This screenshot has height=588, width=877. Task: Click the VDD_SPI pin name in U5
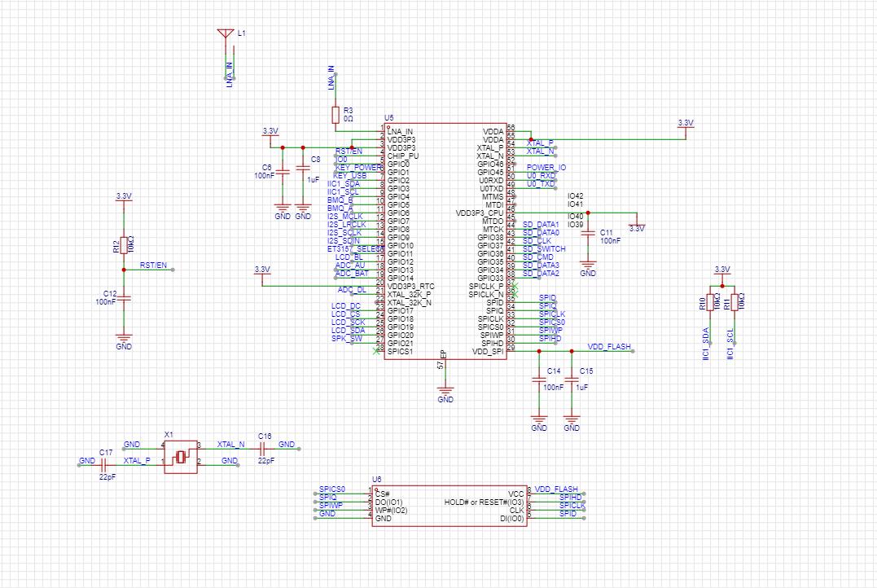pyautogui.click(x=488, y=352)
